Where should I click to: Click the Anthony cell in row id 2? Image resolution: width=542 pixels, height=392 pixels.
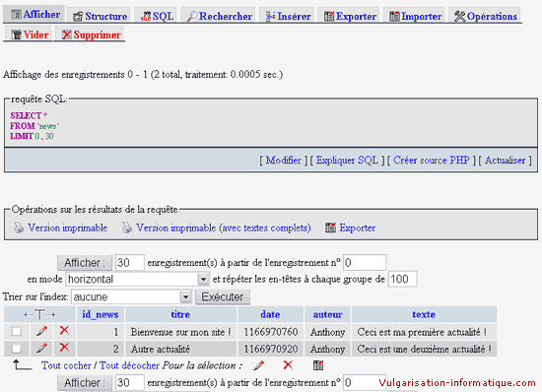[x=327, y=349]
